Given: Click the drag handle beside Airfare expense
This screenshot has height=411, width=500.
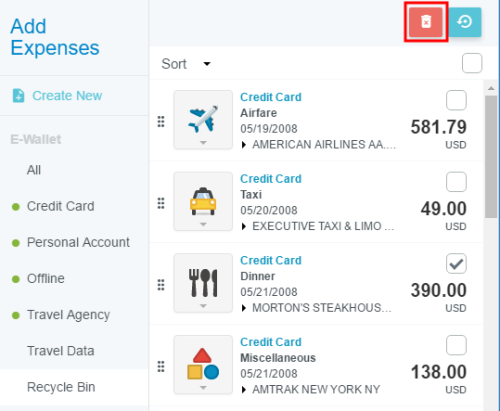Looking at the screenshot, I should coord(161,122).
